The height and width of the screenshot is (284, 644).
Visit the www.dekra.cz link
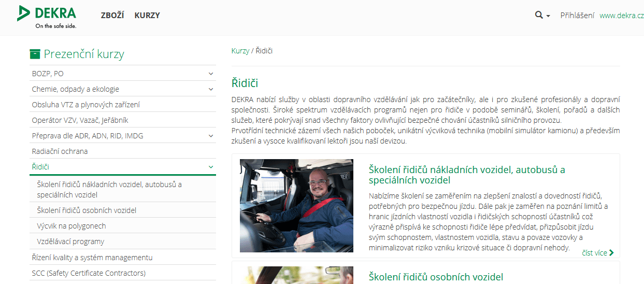coord(621,16)
